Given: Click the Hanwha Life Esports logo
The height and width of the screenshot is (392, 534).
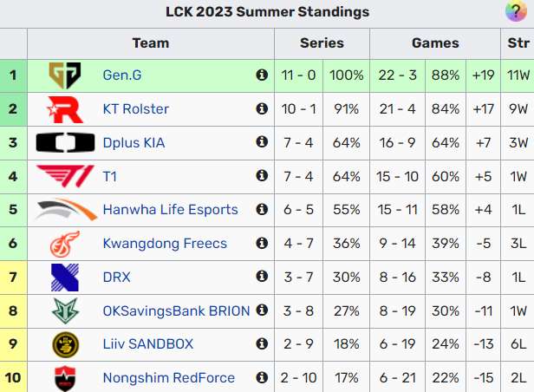Looking at the screenshot, I should pyautogui.click(x=65, y=210).
